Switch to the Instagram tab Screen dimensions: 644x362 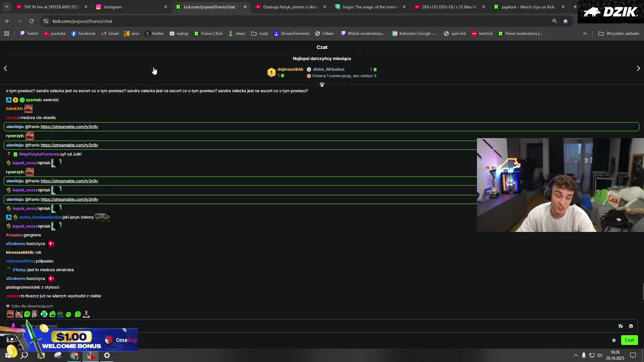click(x=131, y=7)
